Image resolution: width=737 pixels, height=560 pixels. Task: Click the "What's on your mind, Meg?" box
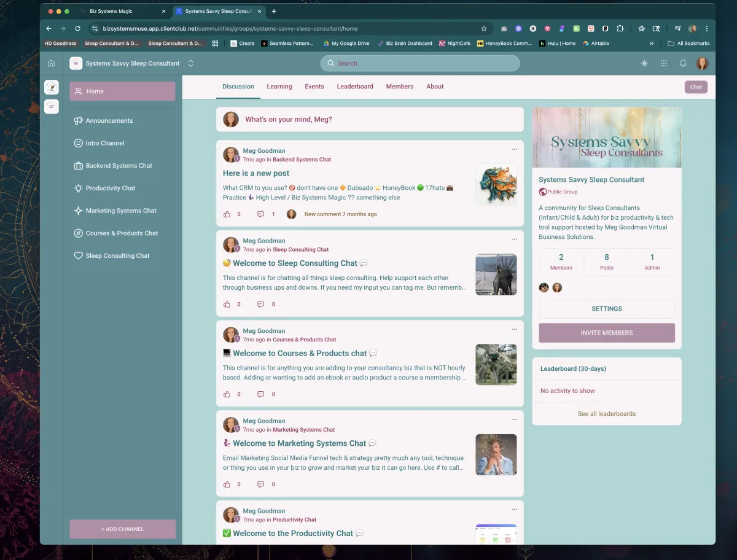[x=370, y=120]
